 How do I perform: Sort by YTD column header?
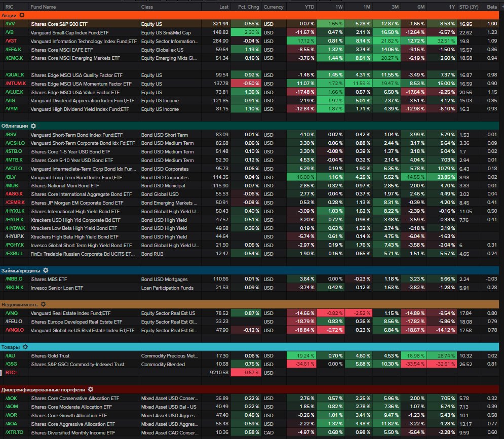click(309, 7)
